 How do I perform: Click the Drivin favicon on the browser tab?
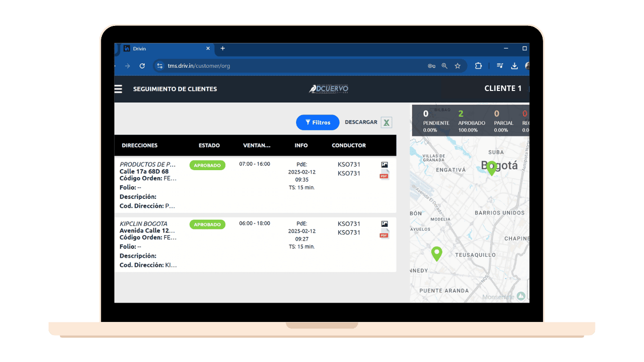point(127,49)
